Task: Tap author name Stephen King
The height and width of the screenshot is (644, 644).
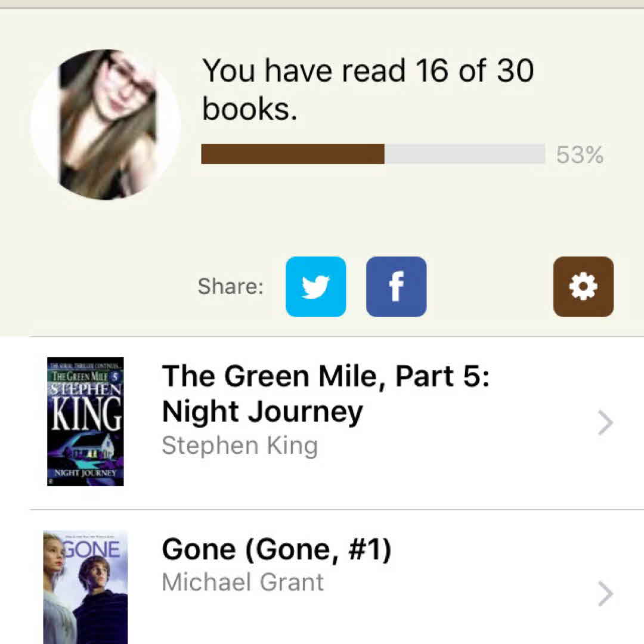Action: (x=240, y=445)
